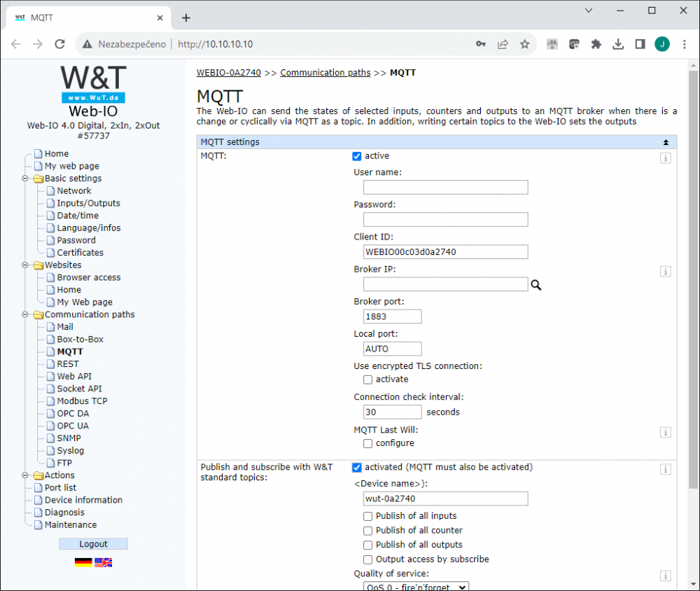Check Publish of all outputs
Viewport: 700px width, 591px height.
367,545
